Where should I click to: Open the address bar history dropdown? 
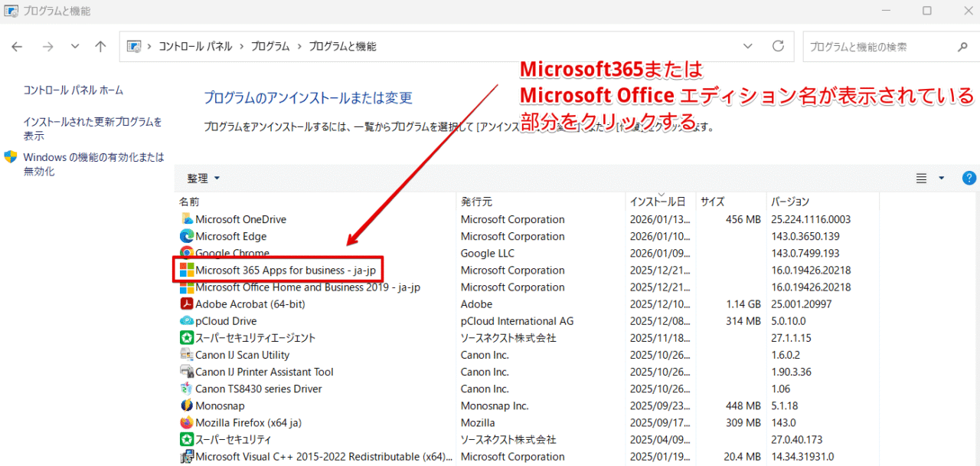[x=748, y=46]
